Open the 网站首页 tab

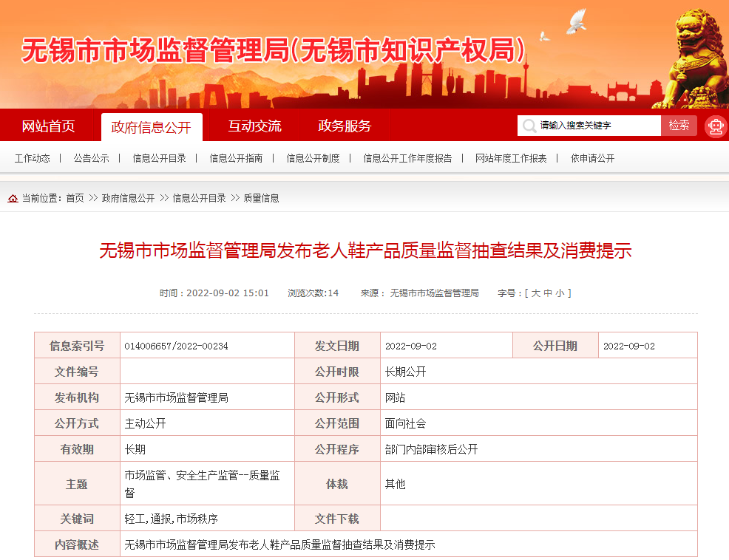coord(48,126)
